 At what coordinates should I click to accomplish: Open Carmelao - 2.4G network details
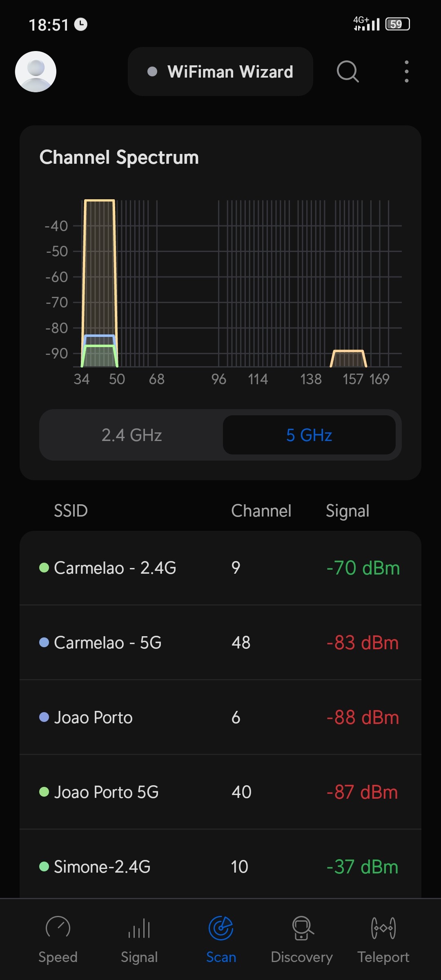pos(220,568)
